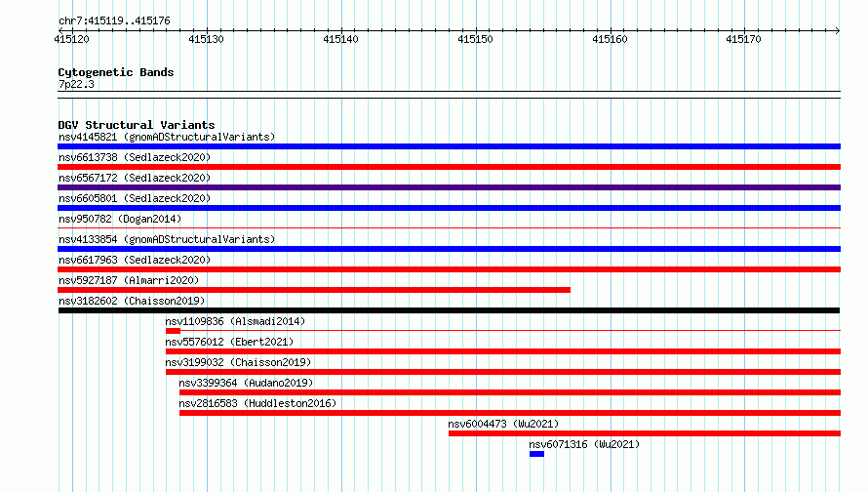
Task: Select the black bar for nsv3182602
Action: point(449,310)
